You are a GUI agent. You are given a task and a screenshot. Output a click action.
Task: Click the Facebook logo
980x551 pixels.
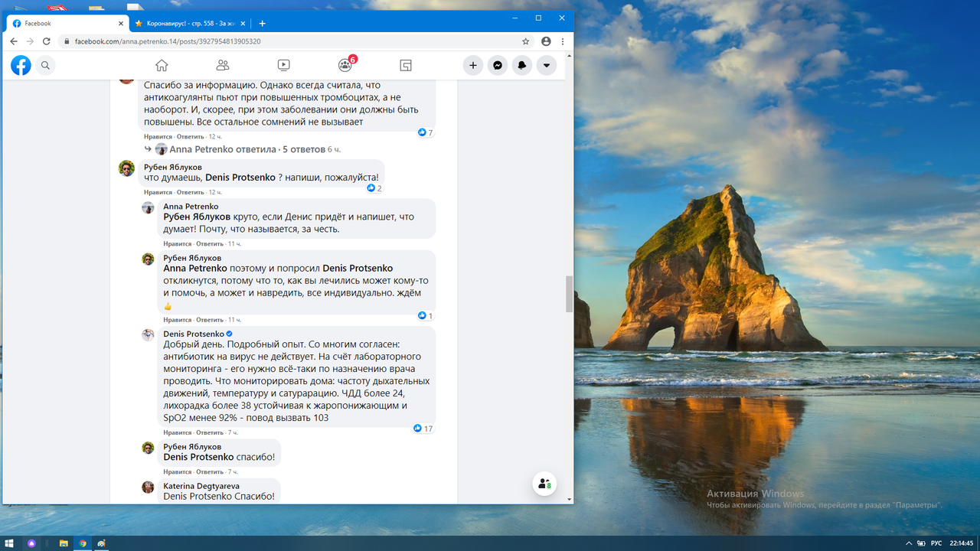click(21, 65)
